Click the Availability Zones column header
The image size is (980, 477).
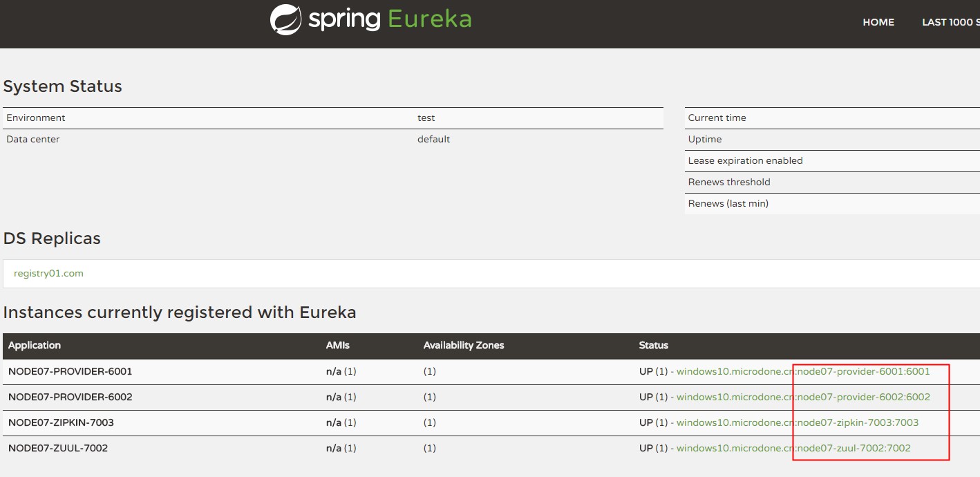click(x=464, y=345)
